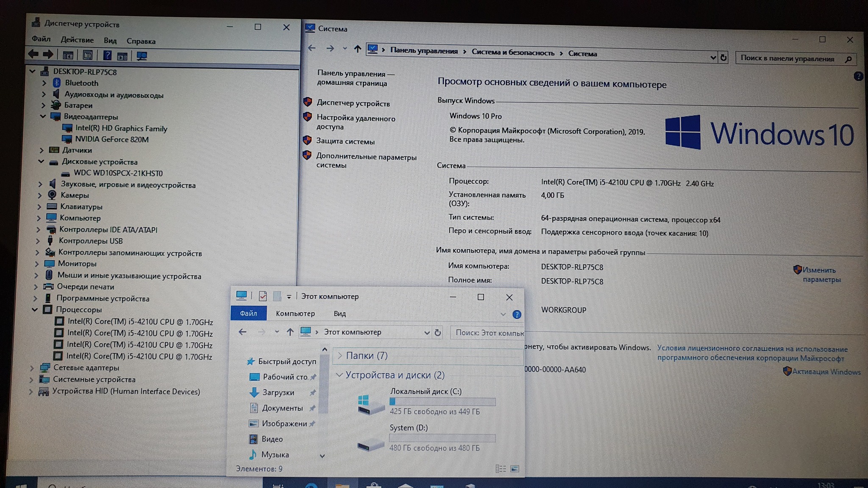This screenshot has height=488, width=868.
Task: Click the up arrow in Этот компьютер explorer
Action: (290, 332)
